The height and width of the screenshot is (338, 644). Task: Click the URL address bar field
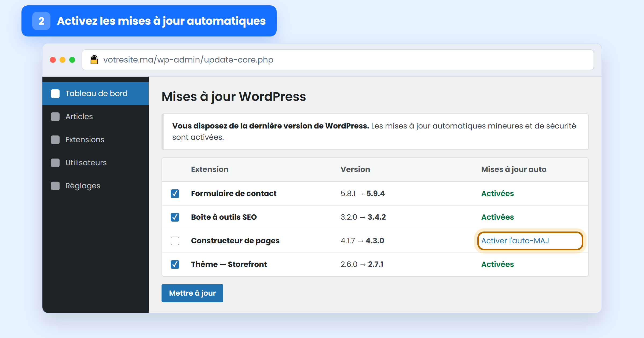338,60
